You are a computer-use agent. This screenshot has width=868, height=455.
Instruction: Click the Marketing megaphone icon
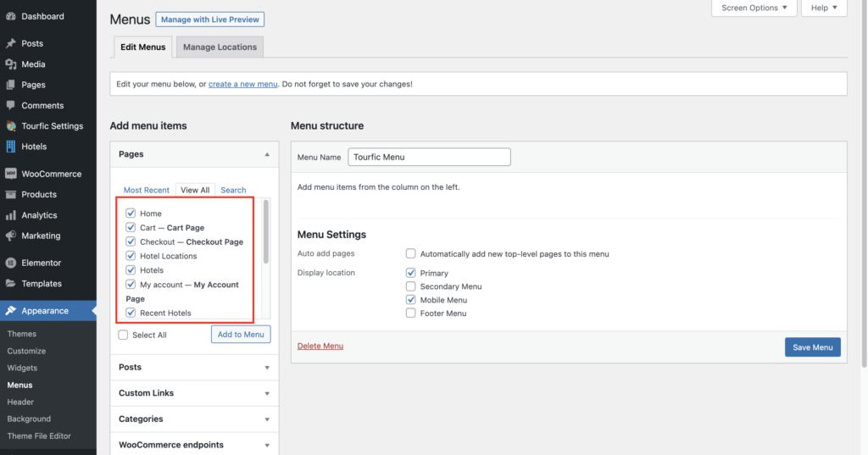pyautogui.click(x=10, y=236)
